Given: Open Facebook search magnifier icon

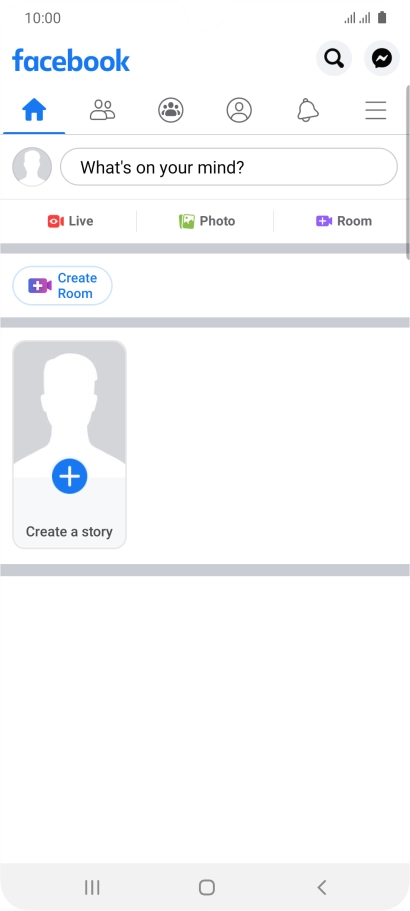Looking at the screenshot, I should pyautogui.click(x=334, y=58).
